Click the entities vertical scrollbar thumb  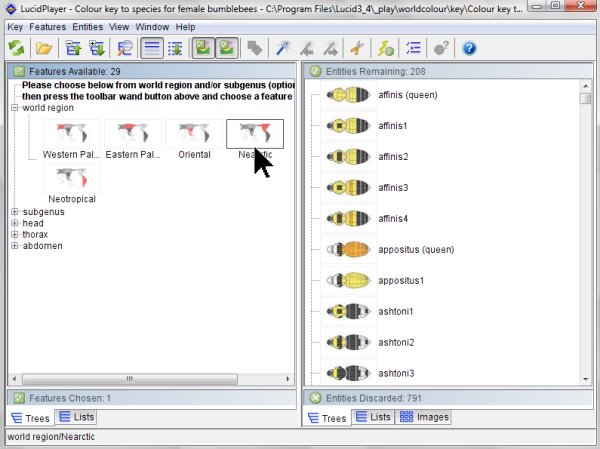(585, 98)
